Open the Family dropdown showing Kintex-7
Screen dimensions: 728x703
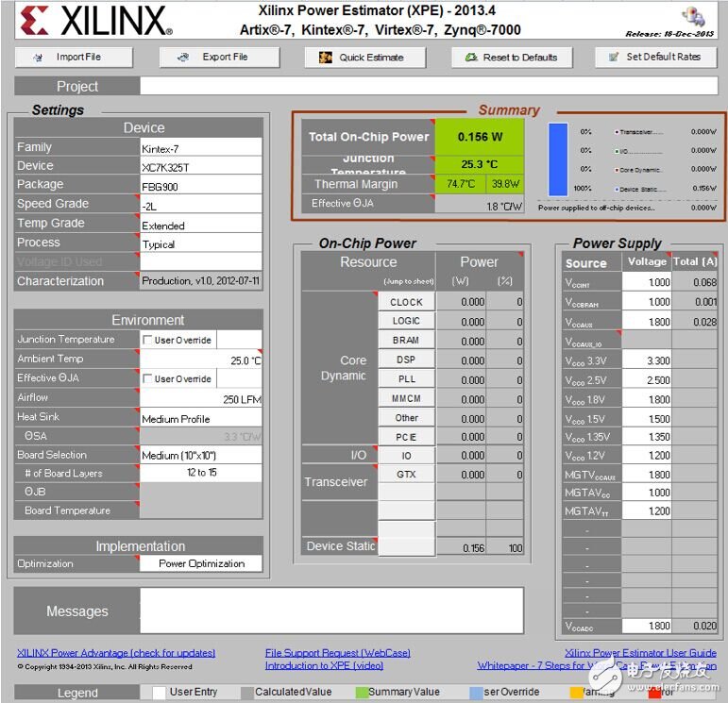coord(200,148)
